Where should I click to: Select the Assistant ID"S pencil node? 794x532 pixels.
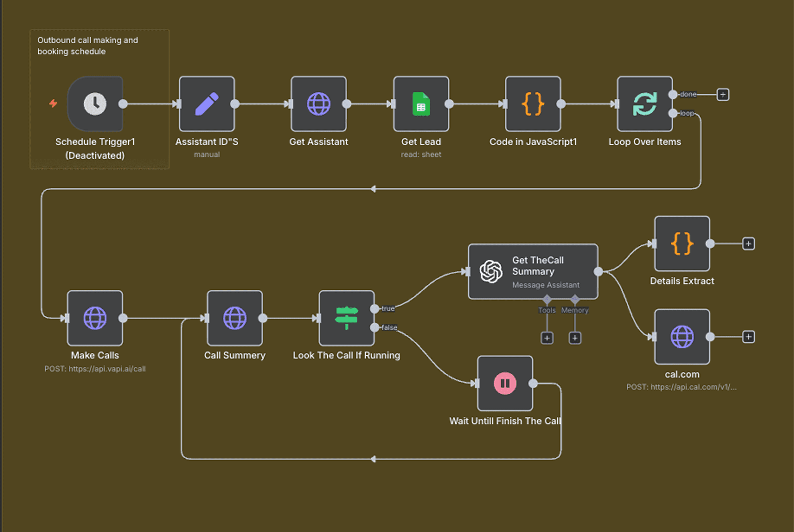(x=207, y=104)
